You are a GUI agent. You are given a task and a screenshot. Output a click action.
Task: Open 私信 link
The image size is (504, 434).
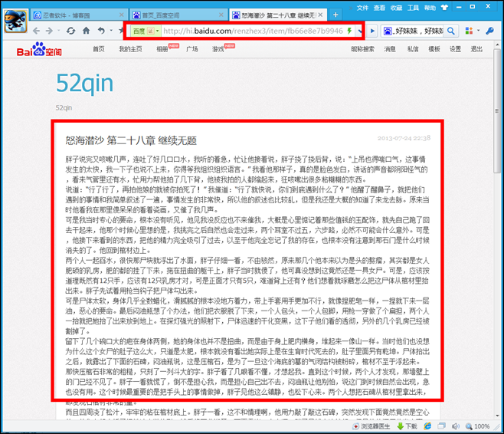pyautogui.click(x=413, y=49)
